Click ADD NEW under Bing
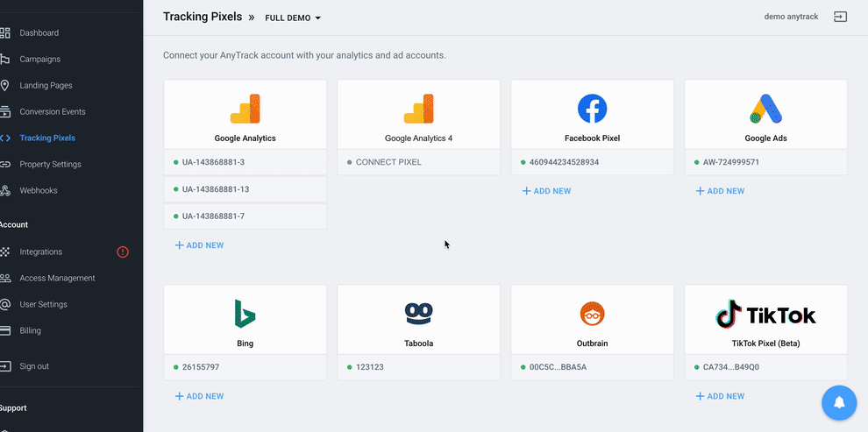 coord(199,396)
